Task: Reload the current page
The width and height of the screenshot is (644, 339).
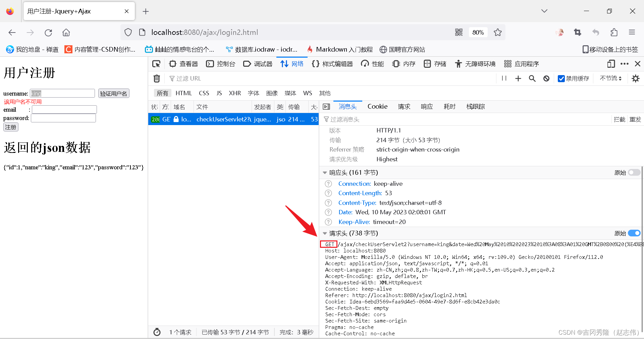Action: 48,33
